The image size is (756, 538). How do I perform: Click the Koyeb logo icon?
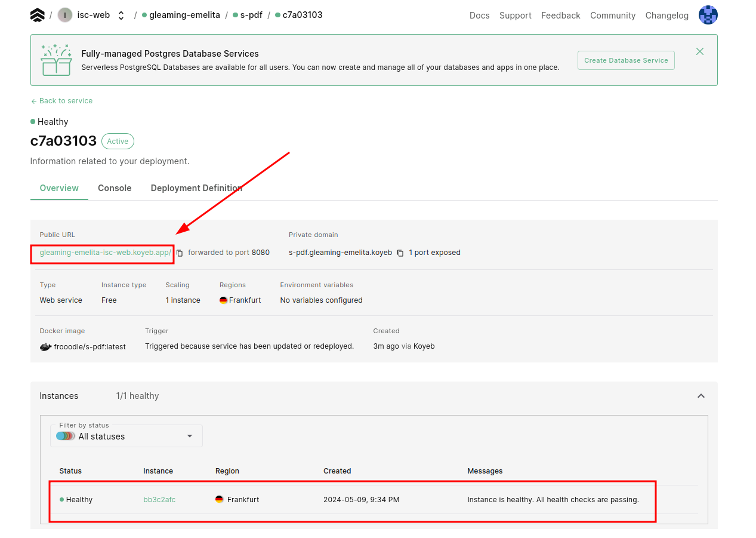[x=38, y=15]
